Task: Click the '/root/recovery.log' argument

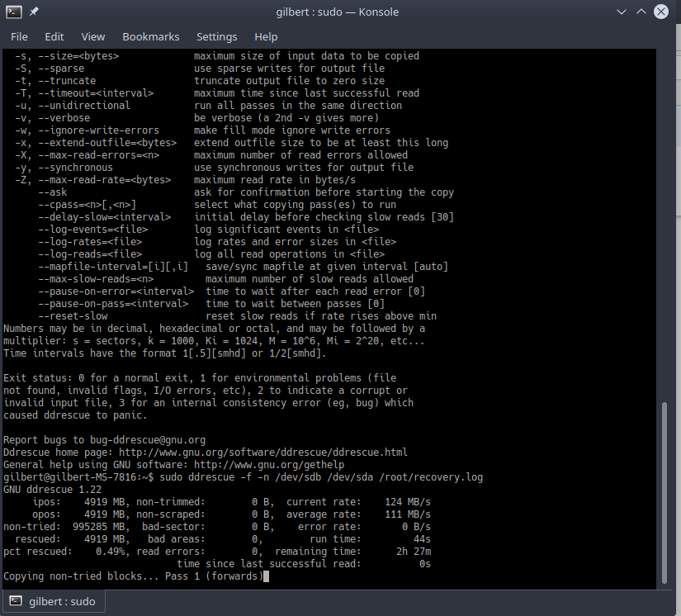Action: click(x=431, y=477)
